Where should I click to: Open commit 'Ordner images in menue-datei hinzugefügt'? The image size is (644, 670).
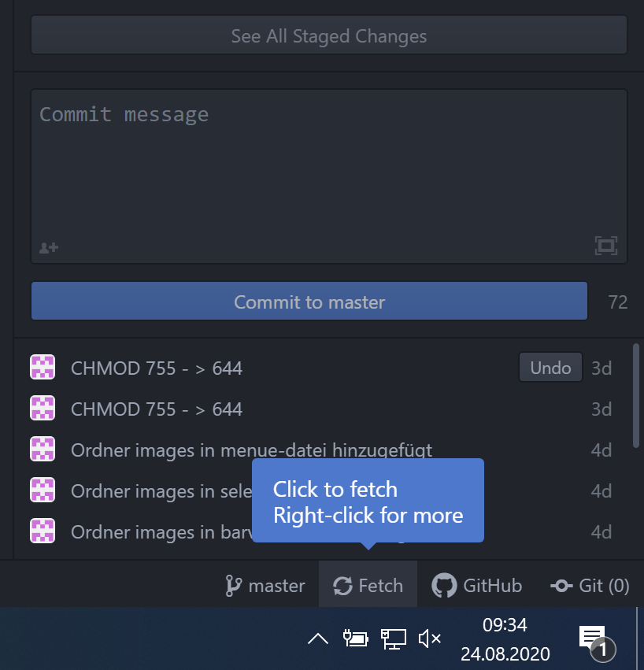point(251,450)
